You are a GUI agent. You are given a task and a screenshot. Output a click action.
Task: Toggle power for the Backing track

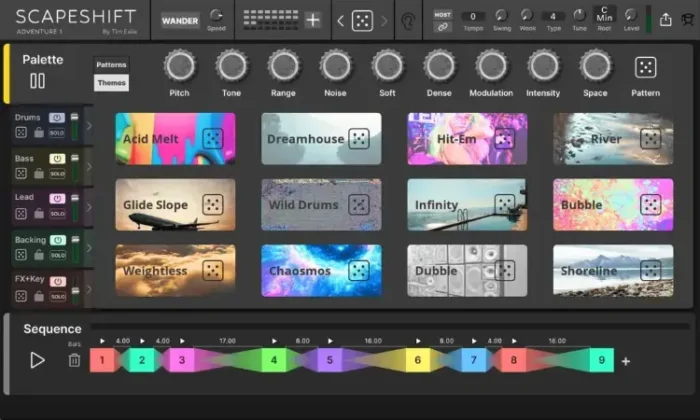(57, 241)
